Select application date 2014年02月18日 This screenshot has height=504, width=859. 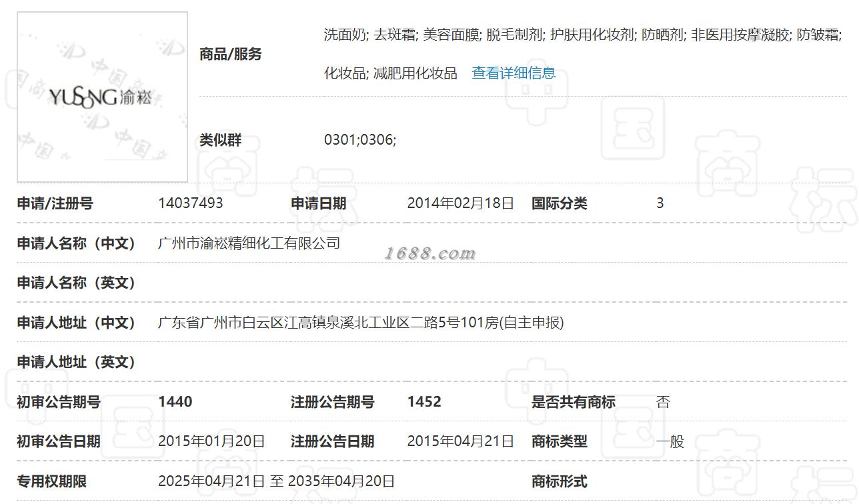[x=461, y=203]
